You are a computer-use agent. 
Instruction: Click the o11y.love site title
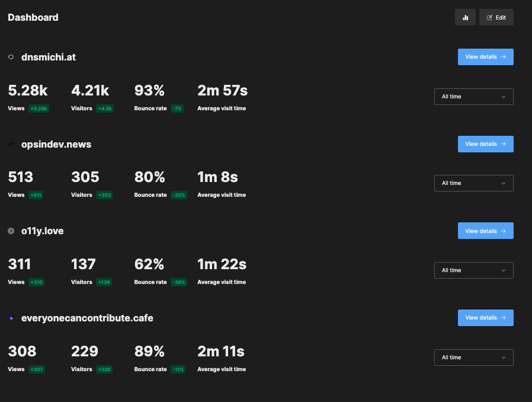[42, 231]
